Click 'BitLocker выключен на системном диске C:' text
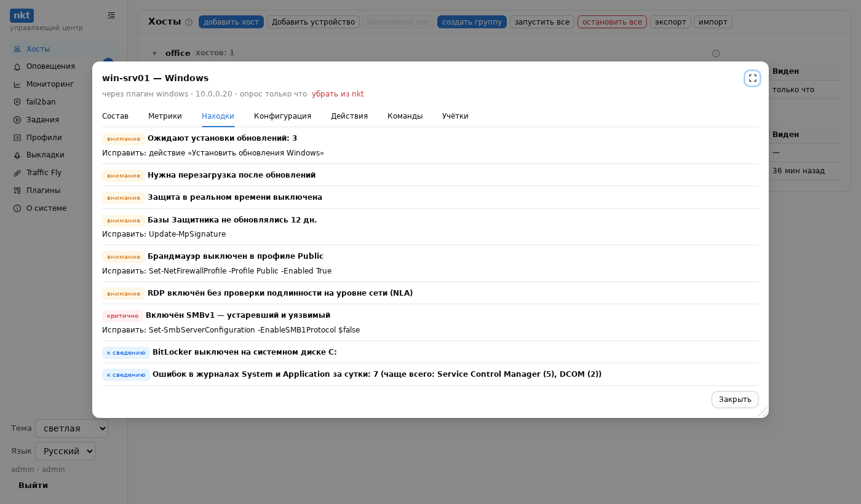 pyautogui.click(x=245, y=352)
